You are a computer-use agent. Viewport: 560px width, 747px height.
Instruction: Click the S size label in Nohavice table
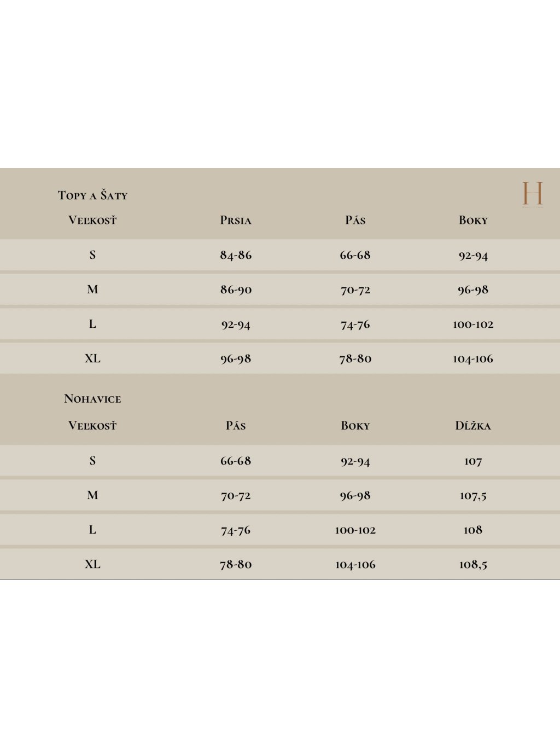pyautogui.click(x=92, y=461)
